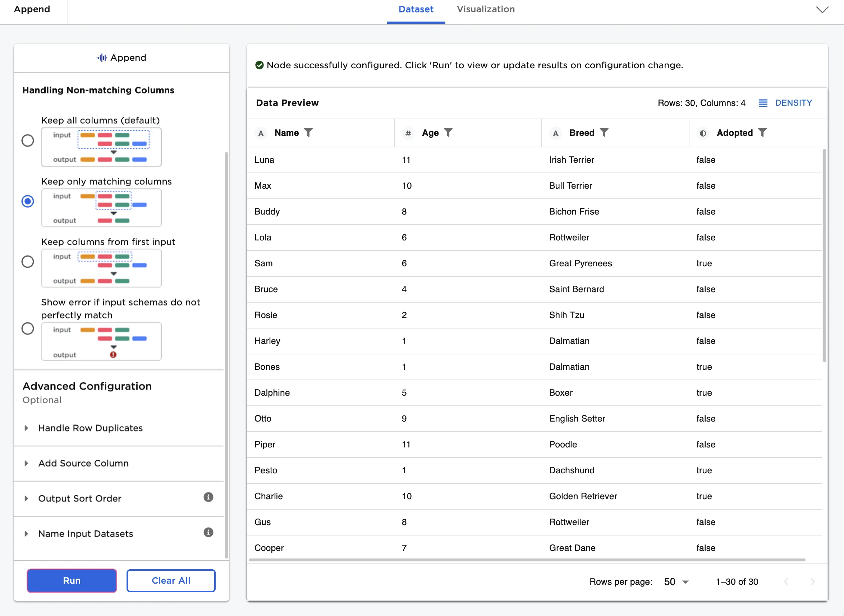Click the Density lines icon
This screenshot has height=616, width=844.
click(x=763, y=103)
